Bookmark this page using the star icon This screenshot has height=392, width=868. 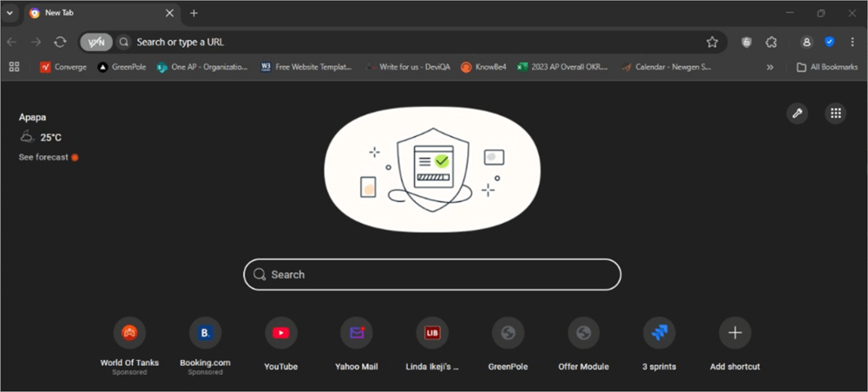tap(712, 42)
